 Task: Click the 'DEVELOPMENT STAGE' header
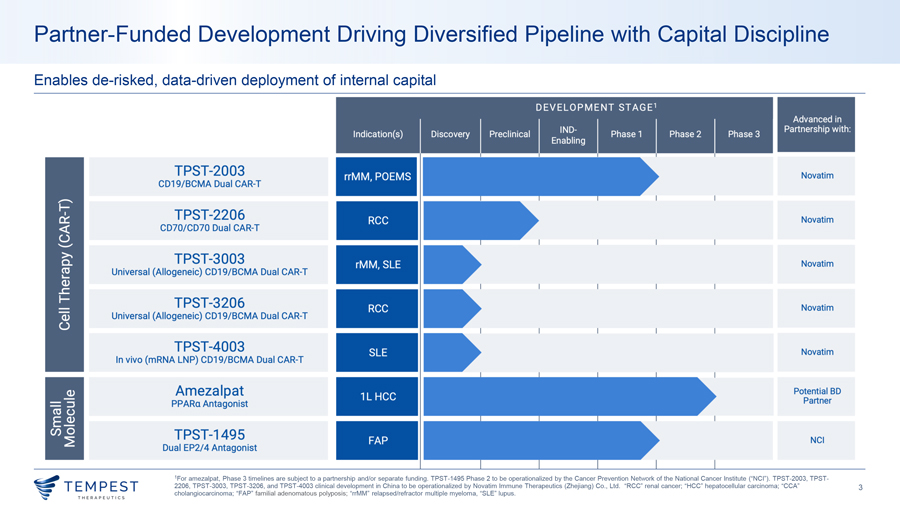tap(596, 107)
